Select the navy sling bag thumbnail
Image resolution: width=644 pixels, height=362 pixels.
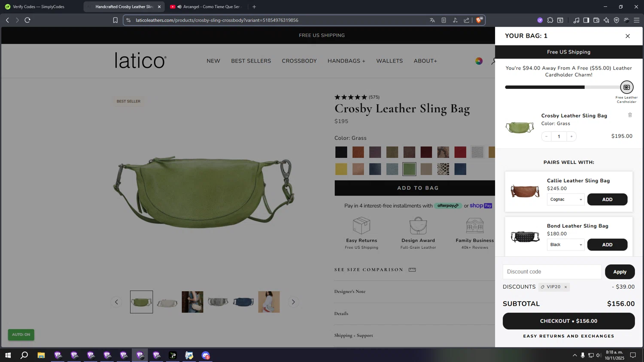tap(243, 302)
